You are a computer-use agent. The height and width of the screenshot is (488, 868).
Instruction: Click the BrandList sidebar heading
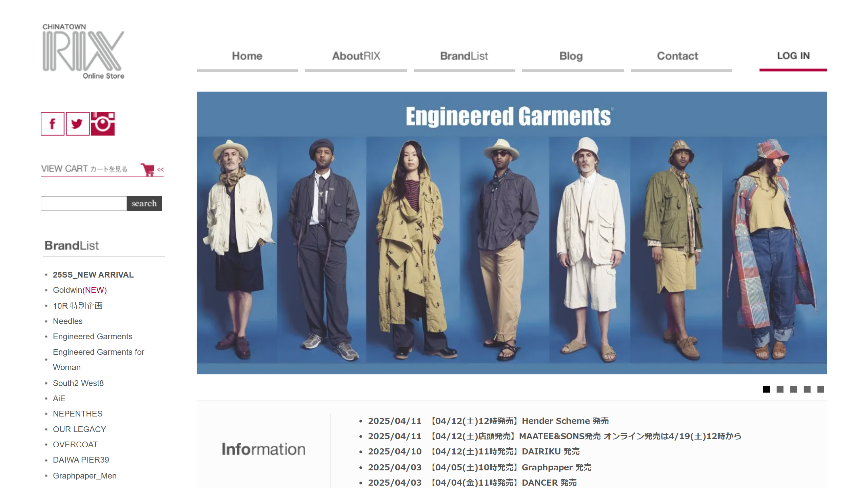(x=72, y=245)
